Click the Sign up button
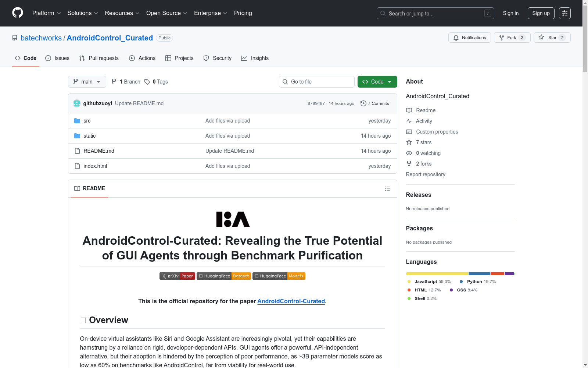Image resolution: width=588 pixels, height=368 pixels. 541,13
